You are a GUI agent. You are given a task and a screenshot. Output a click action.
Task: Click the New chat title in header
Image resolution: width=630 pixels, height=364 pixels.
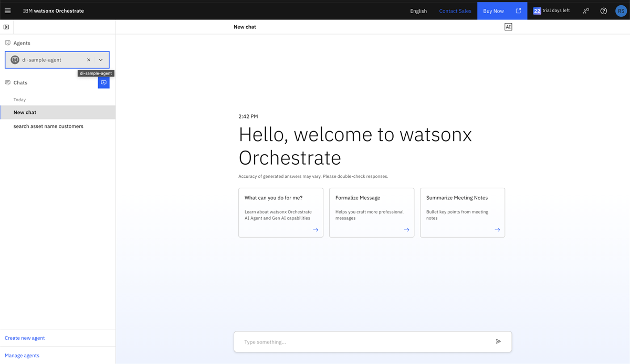[x=245, y=27]
